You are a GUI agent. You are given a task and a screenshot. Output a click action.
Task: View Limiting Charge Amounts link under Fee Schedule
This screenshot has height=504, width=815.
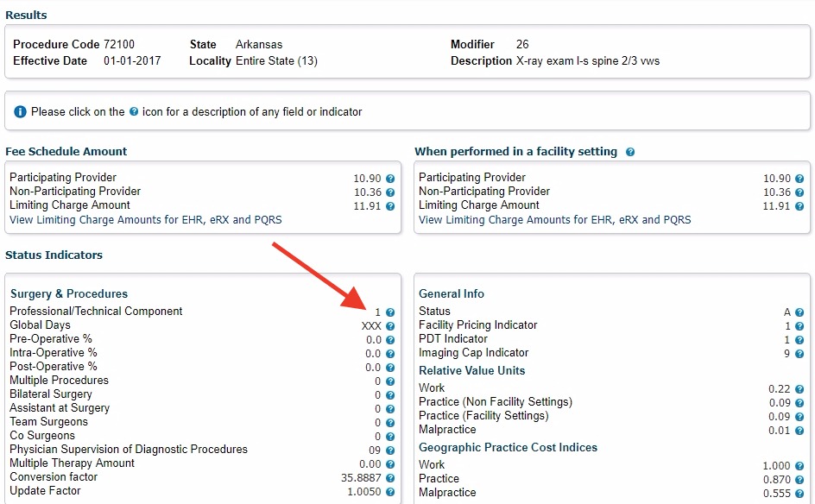pyautogui.click(x=145, y=219)
